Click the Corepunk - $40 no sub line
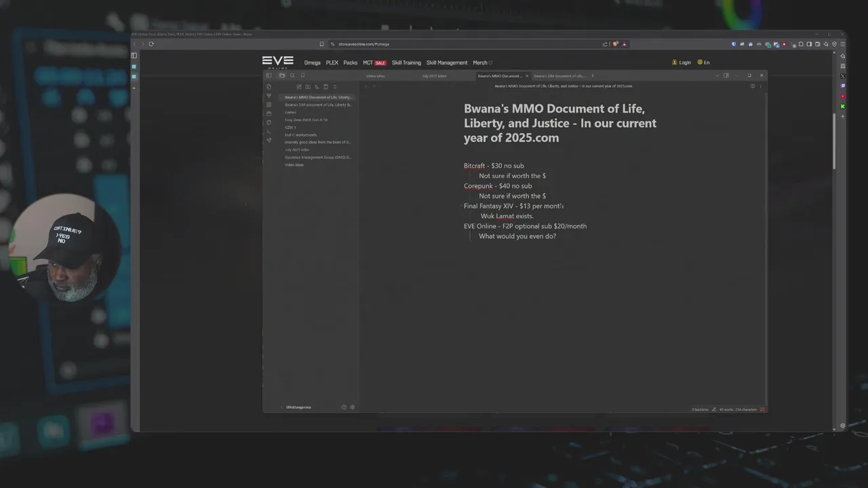868x488 pixels. click(498, 186)
